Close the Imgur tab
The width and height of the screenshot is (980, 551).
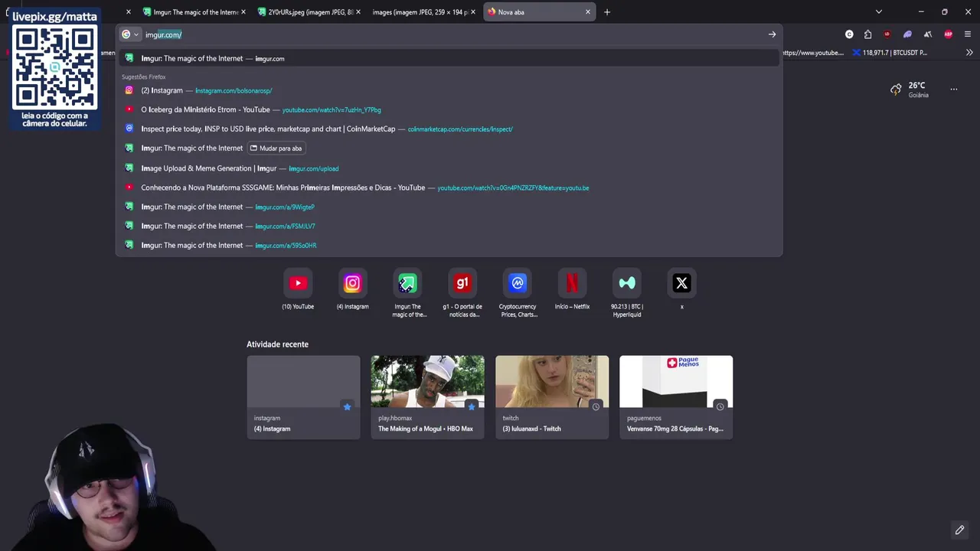coord(243,12)
